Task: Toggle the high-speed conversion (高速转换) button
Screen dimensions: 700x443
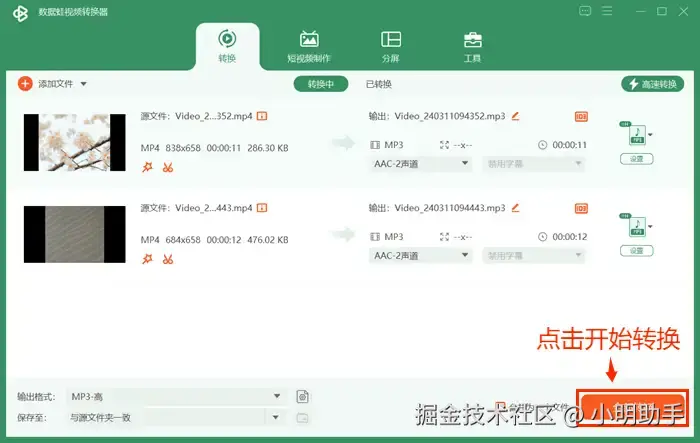Action: click(652, 84)
